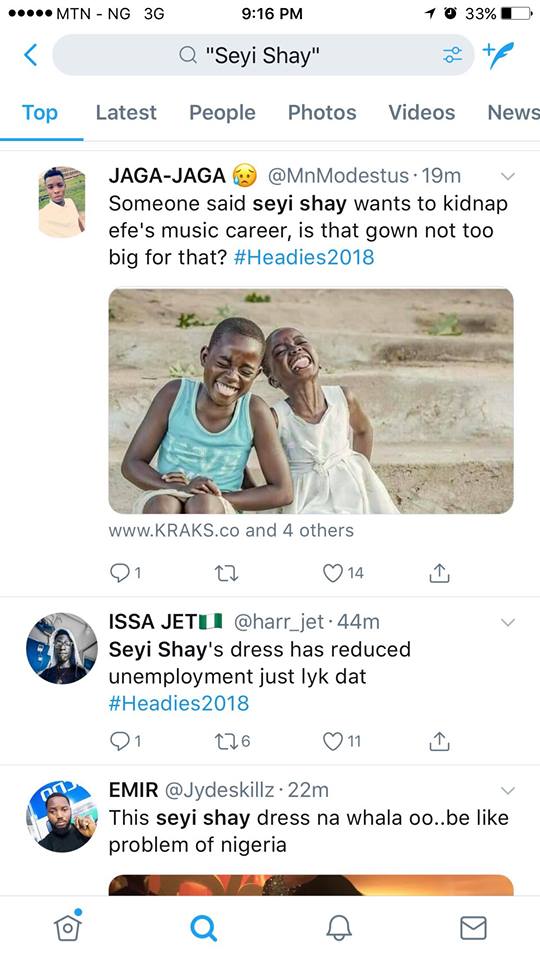Open Home tab in bottom bar
This screenshot has width=540, height=960.
(x=68, y=926)
